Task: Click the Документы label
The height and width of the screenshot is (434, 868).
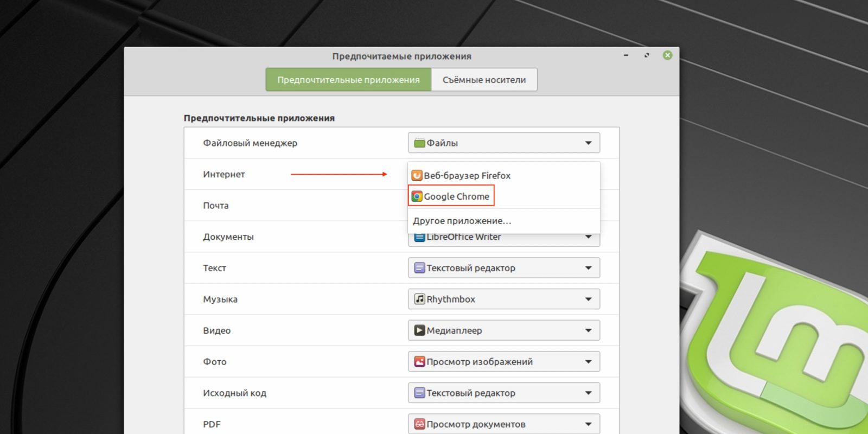Action: pos(228,237)
